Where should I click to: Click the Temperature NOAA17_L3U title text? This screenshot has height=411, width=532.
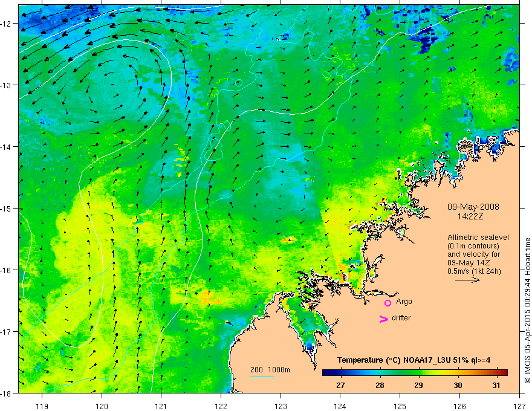tap(414, 360)
